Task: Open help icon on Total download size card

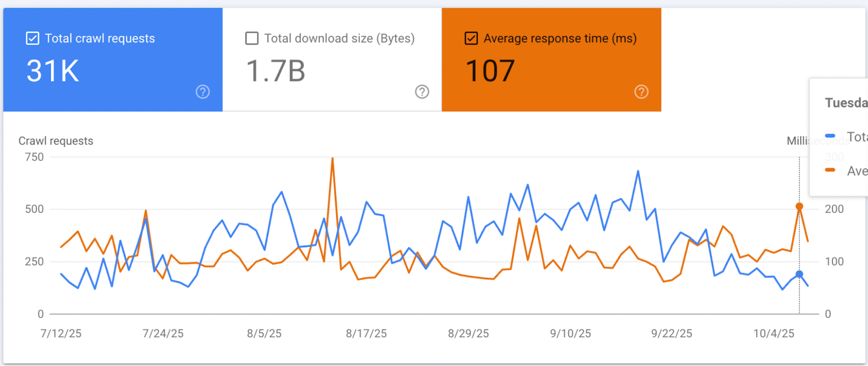Action: tap(422, 92)
